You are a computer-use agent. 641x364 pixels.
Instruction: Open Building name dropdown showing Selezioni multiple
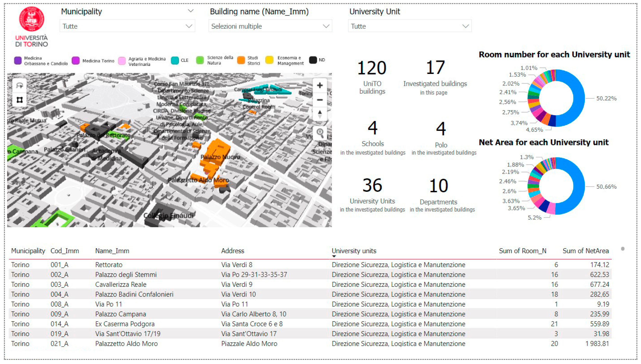pyautogui.click(x=270, y=26)
